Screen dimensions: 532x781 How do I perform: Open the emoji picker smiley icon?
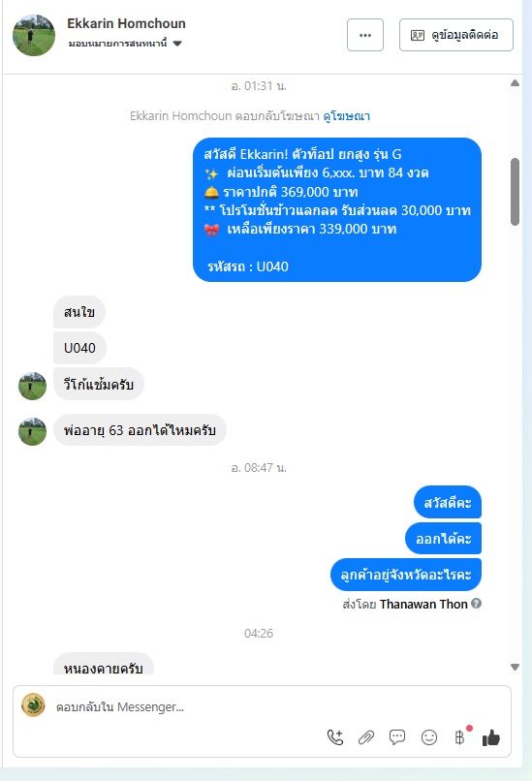tap(429, 737)
